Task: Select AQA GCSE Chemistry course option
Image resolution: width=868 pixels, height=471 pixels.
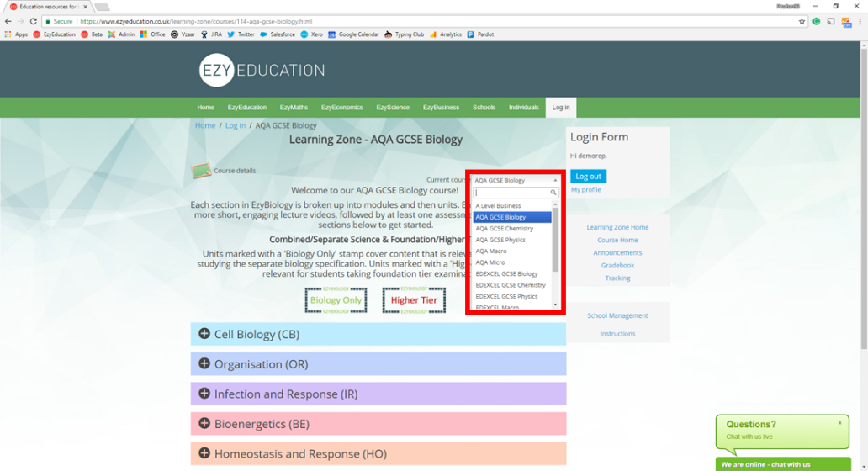Action: (x=512, y=228)
